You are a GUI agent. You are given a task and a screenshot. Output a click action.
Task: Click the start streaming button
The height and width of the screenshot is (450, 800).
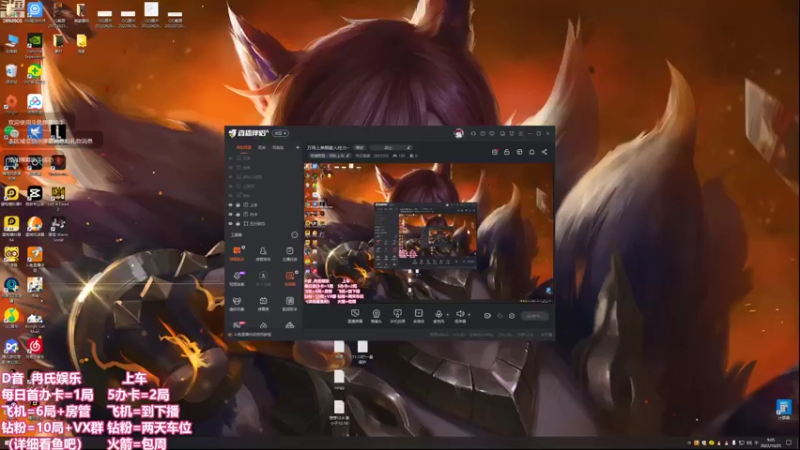pos(534,316)
